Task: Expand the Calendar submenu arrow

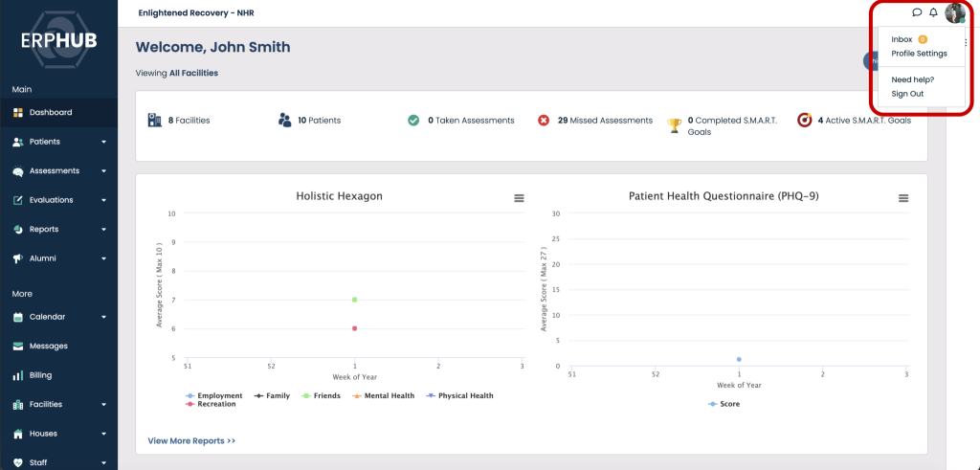Action: pos(103,317)
